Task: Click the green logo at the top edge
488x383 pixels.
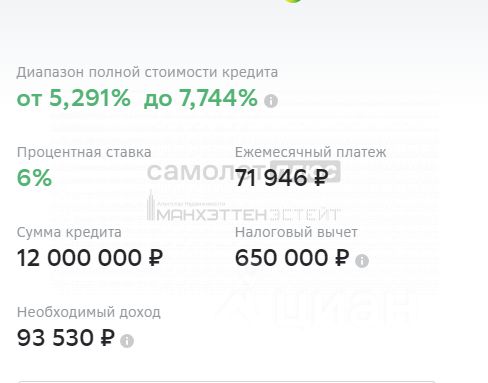Action: [293, 1]
